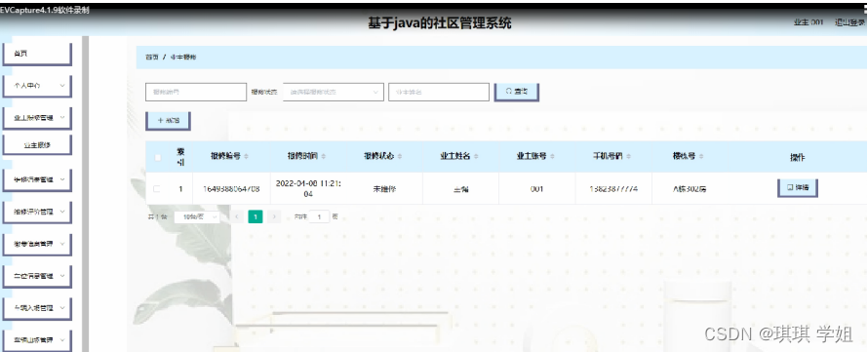Click the 查询 search button
The width and height of the screenshot is (868, 352).
point(517,92)
